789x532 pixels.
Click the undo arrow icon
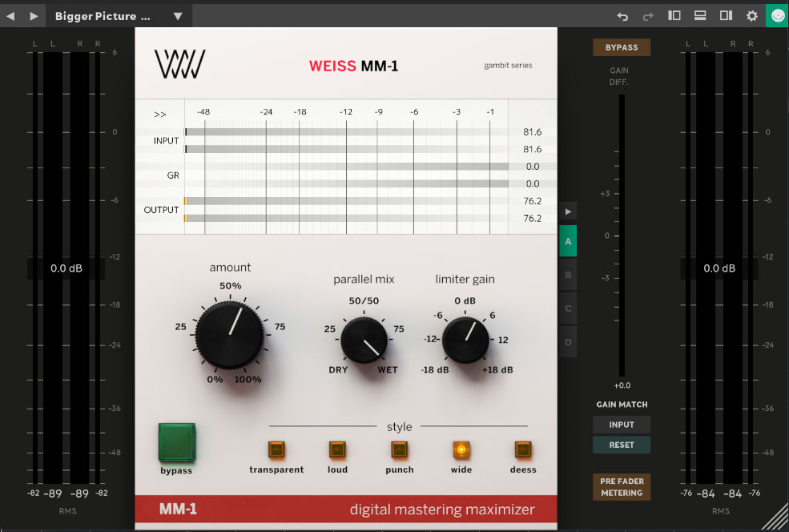point(622,16)
